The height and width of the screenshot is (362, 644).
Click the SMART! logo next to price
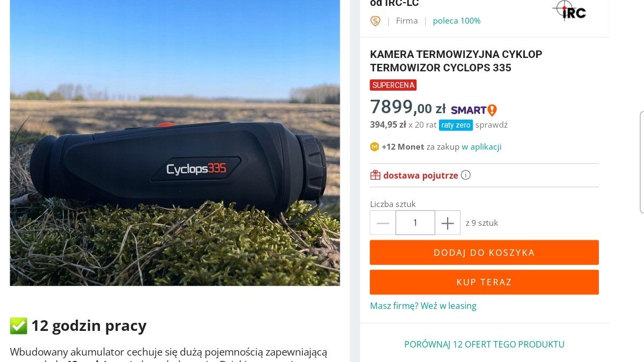pos(474,110)
